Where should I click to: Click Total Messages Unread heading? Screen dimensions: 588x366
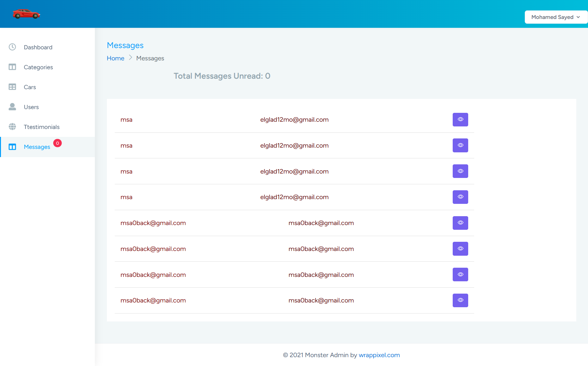tap(222, 76)
